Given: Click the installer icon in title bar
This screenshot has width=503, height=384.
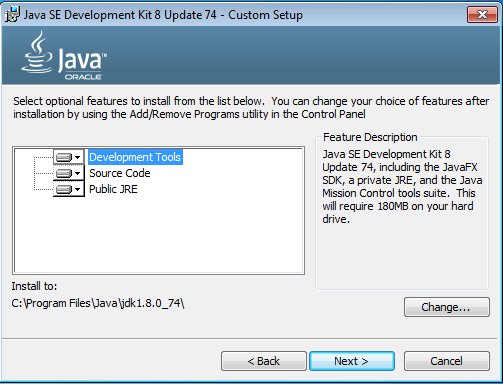Looking at the screenshot, I should tap(12, 15).
